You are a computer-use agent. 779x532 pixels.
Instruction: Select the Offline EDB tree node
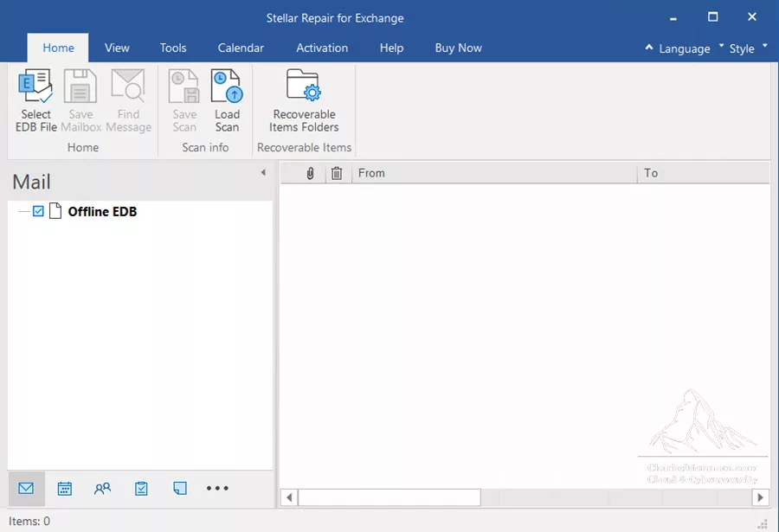pyautogui.click(x=102, y=212)
